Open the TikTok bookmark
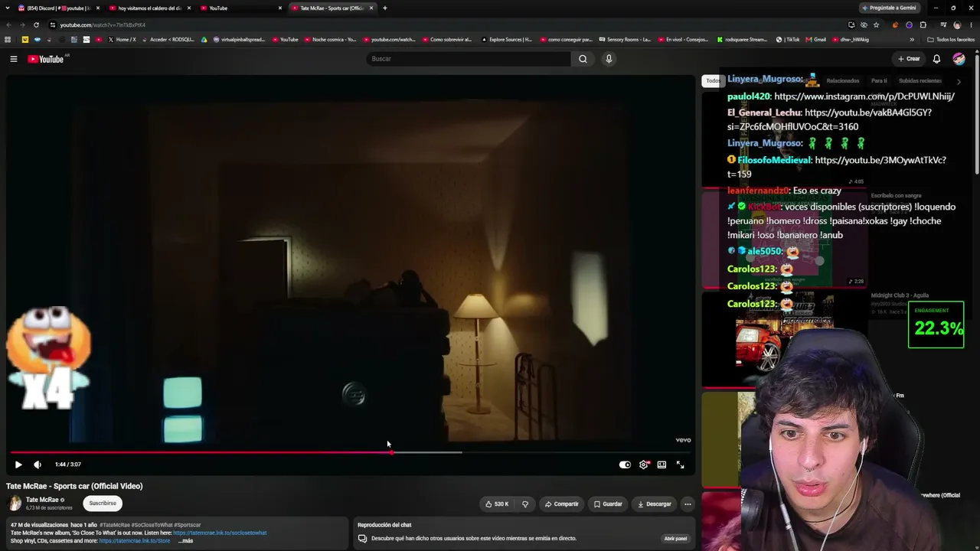Screen dimensions: 980x551 tap(788, 39)
